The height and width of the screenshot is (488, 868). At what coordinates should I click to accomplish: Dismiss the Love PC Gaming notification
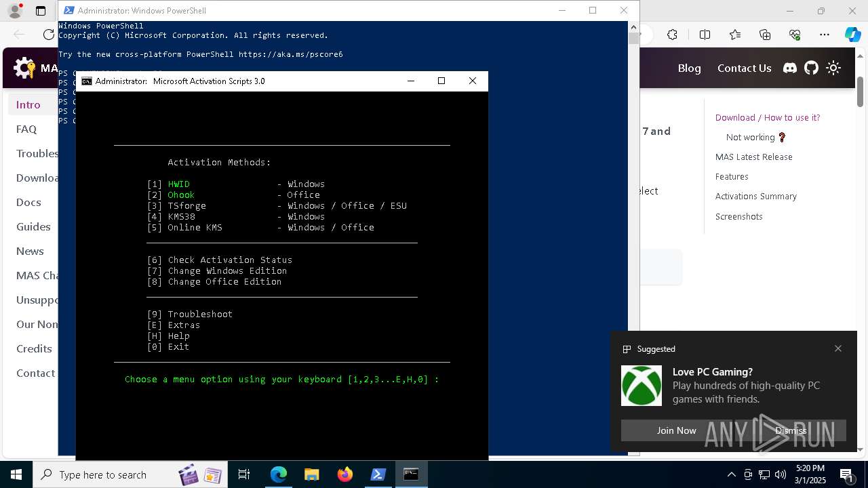791,430
